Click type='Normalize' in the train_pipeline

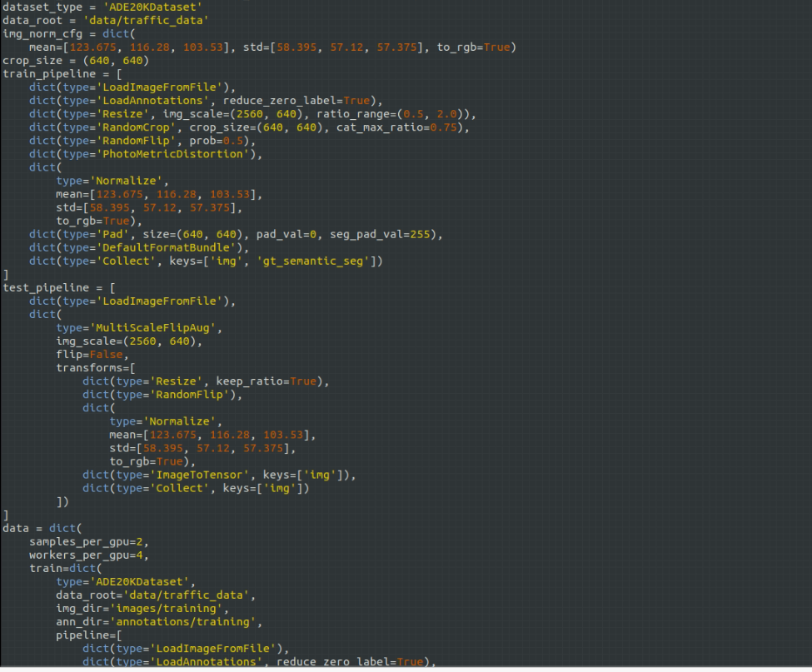point(109,182)
